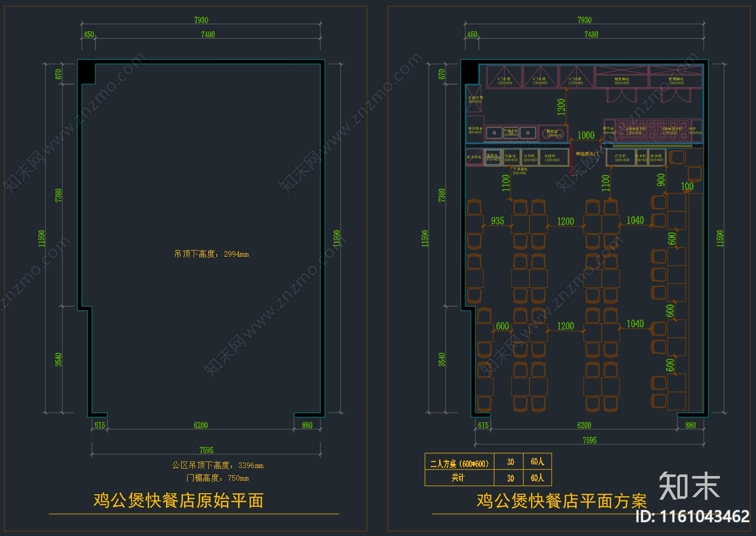Click the 甲级防火门 fire door symbol
The width and height of the screenshot is (756, 536).
pyautogui.click(x=587, y=153)
